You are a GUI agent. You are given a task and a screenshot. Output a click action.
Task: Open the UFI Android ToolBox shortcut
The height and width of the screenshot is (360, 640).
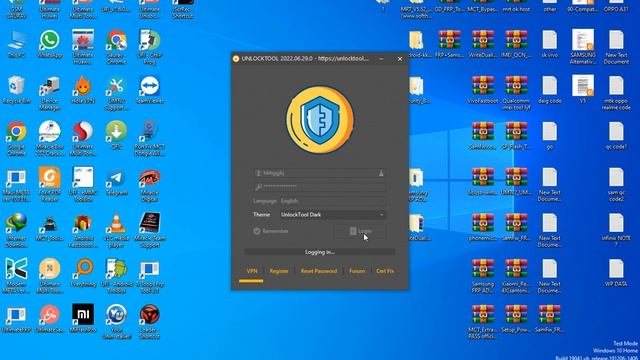point(116,276)
